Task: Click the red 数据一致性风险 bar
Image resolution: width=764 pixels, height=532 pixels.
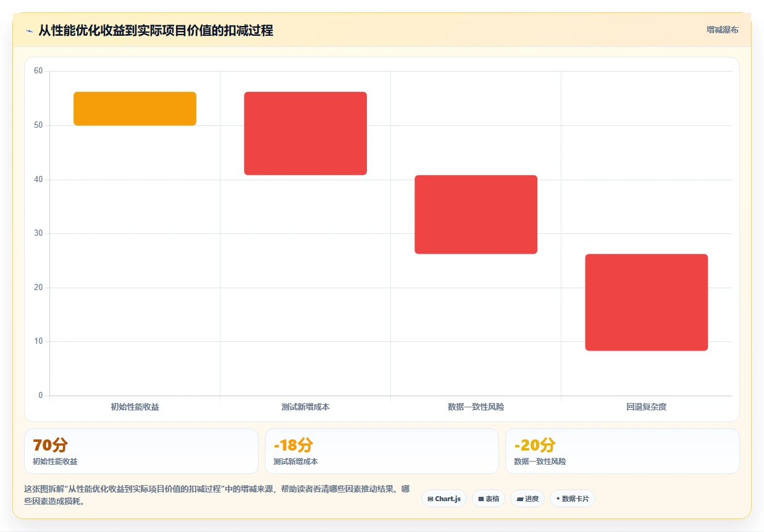Action: pyautogui.click(x=476, y=214)
